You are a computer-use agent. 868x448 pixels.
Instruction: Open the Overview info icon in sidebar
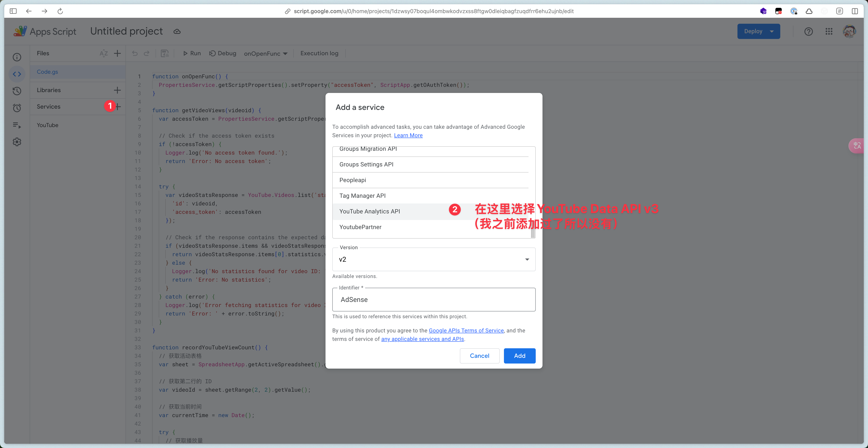[17, 57]
